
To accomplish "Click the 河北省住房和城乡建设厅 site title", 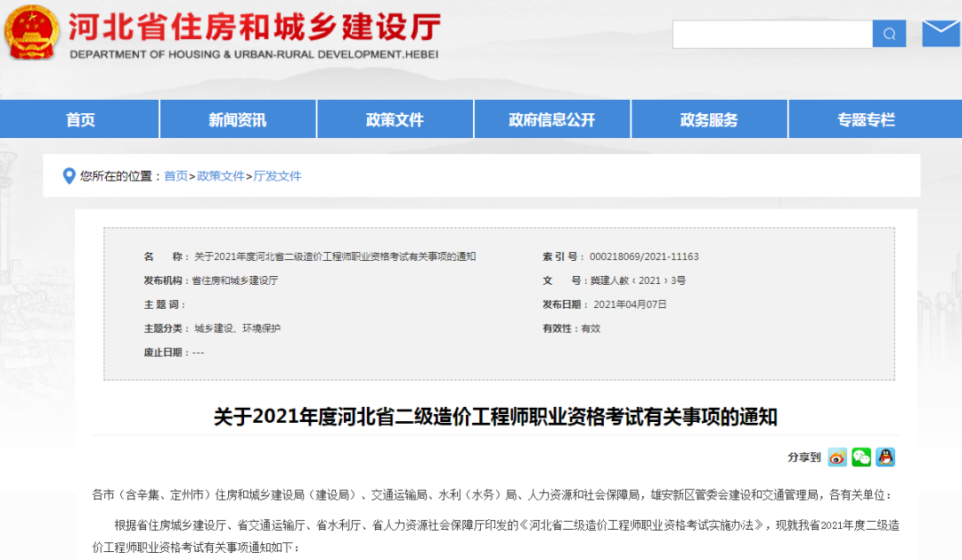I will pyautogui.click(x=254, y=28).
